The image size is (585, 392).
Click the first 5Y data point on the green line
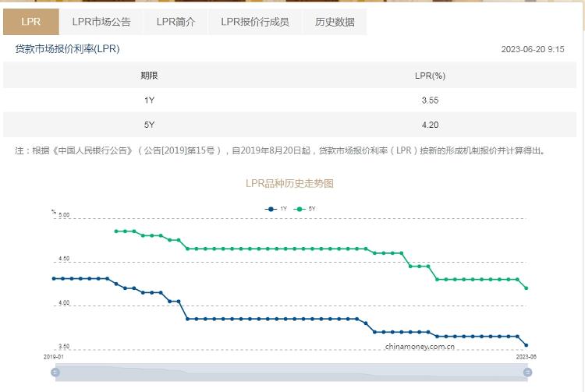tap(116, 231)
